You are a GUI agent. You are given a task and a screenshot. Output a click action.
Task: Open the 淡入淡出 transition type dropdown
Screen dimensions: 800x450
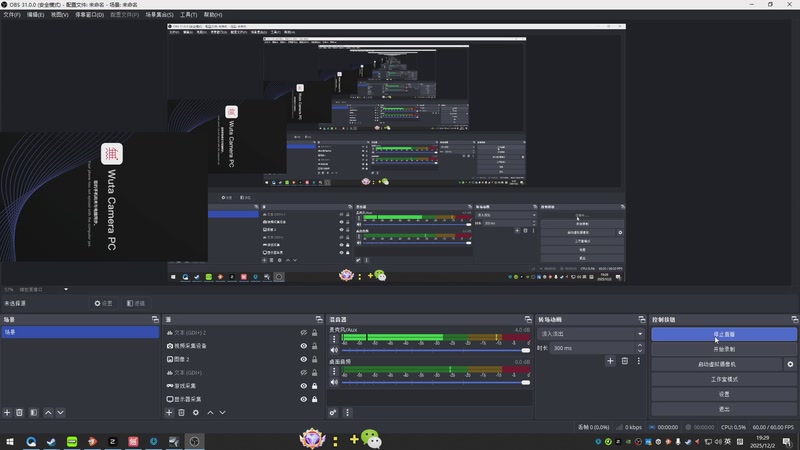tap(591, 334)
